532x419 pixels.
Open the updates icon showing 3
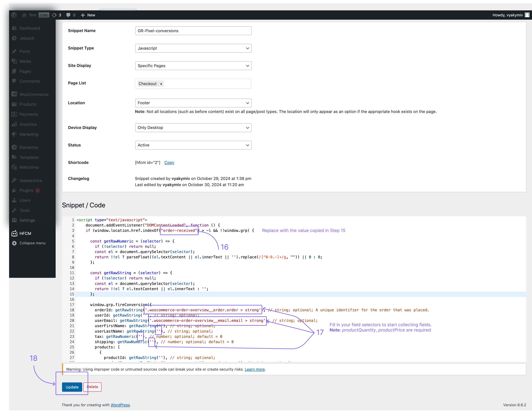click(54, 15)
